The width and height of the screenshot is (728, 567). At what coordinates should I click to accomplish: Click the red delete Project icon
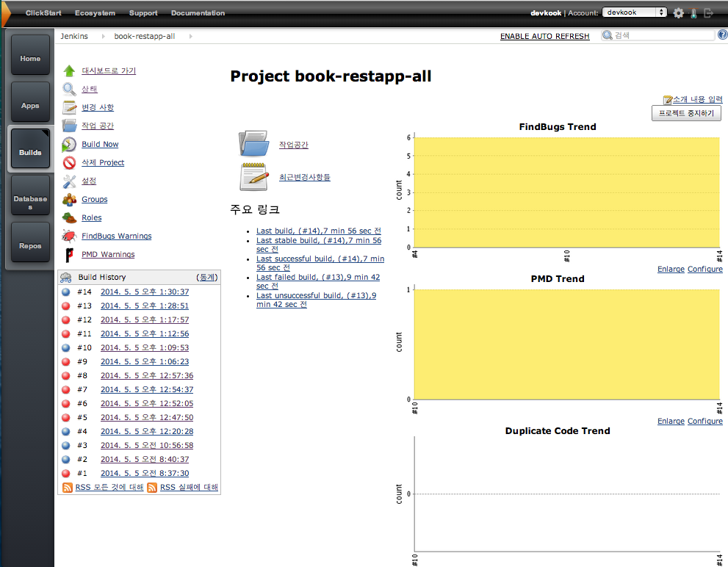pyautogui.click(x=69, y=162)
